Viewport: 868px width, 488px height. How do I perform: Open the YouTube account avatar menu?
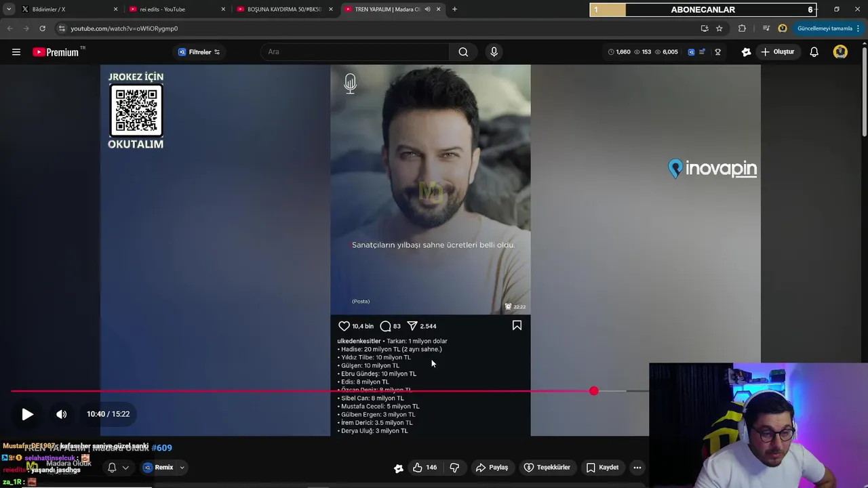click(840, 52)
